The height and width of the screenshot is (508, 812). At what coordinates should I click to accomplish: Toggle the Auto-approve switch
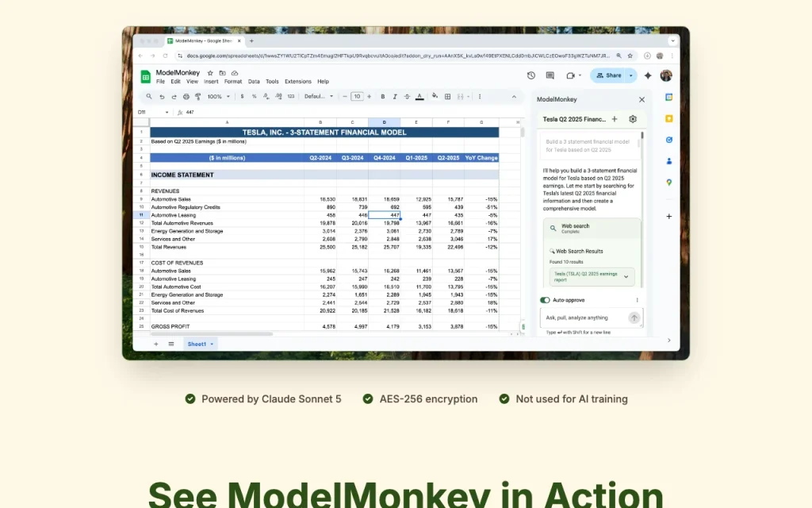[x=545, y=300]
